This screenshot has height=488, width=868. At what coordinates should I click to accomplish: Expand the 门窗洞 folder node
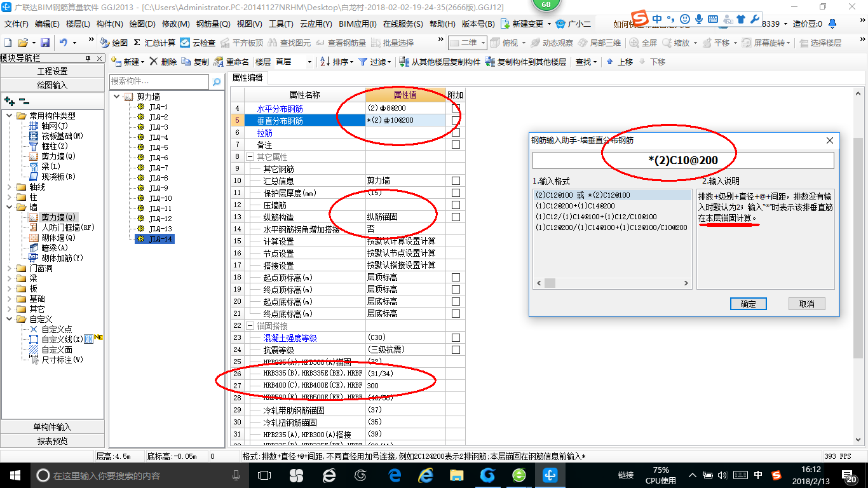coord(10,268)
